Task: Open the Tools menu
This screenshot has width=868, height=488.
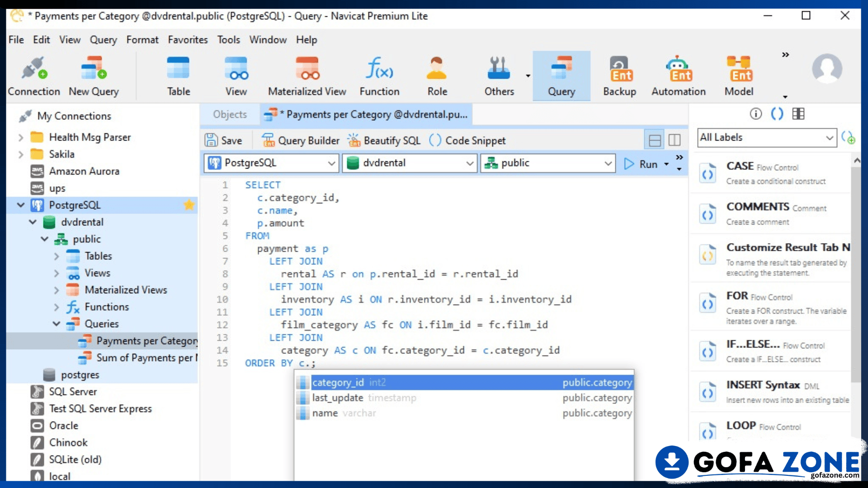Action: click(x=228, y=40)
